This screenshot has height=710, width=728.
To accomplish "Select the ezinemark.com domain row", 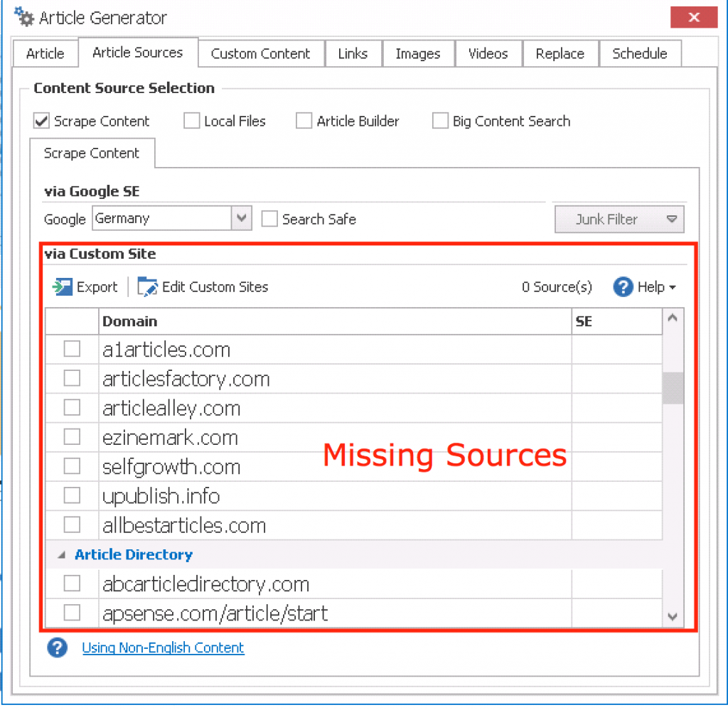I will tap(354, 436).
